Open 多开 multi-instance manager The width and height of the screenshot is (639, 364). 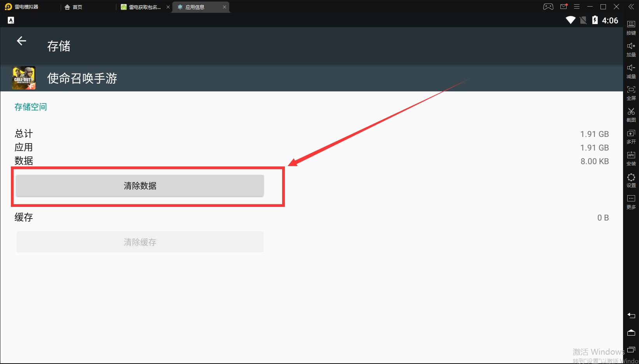click(x=631, y=136)
